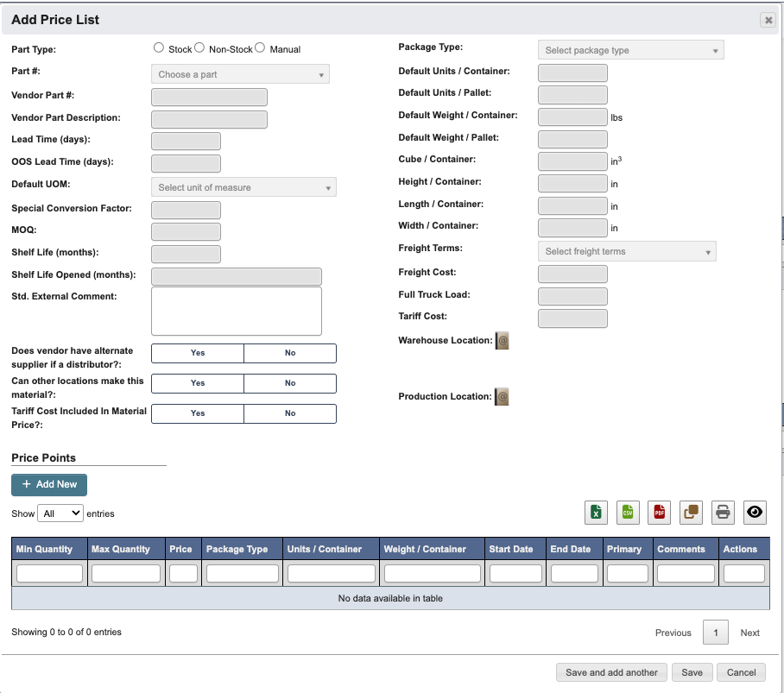The height and width of the screenshot is (693, 784).
Task: Open the Warehouse Location address book picker
Action: pos(502,340)
